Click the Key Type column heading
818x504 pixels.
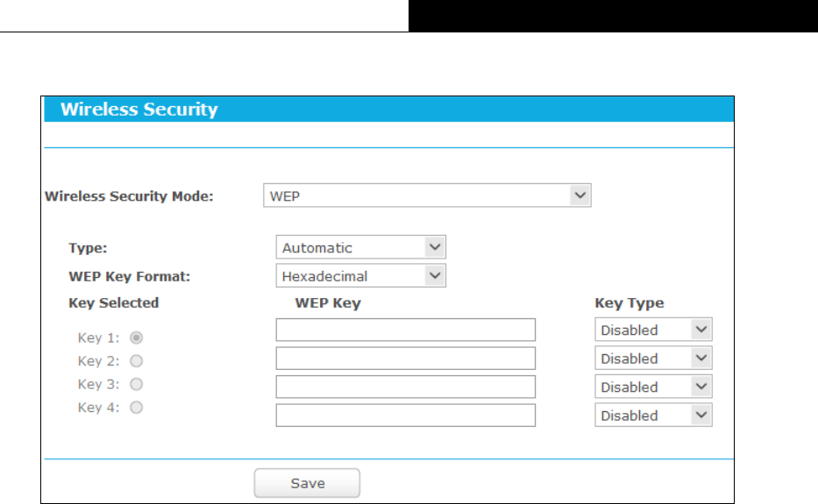coord(629,303)
